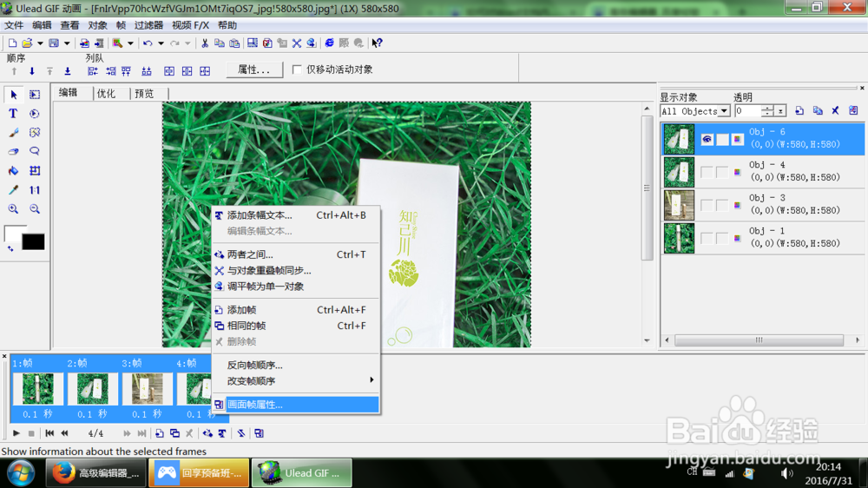Click the Zoom in magnifier tool
This screenshot has height=488, width=868.
tap(13, 208)
